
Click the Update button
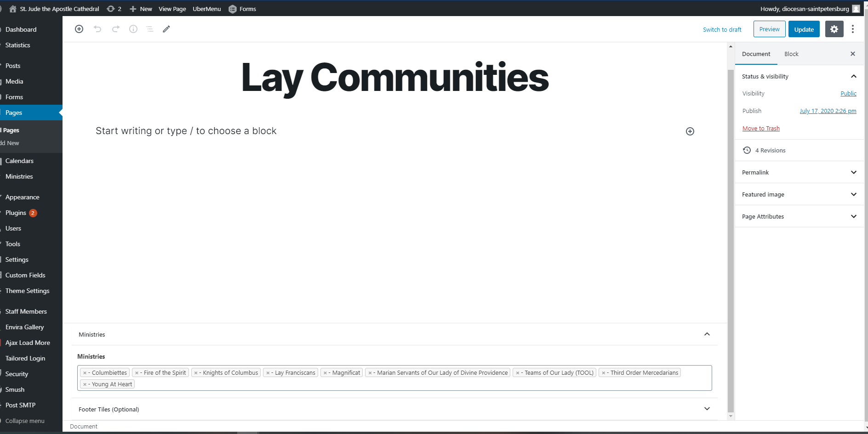point(804,29)
